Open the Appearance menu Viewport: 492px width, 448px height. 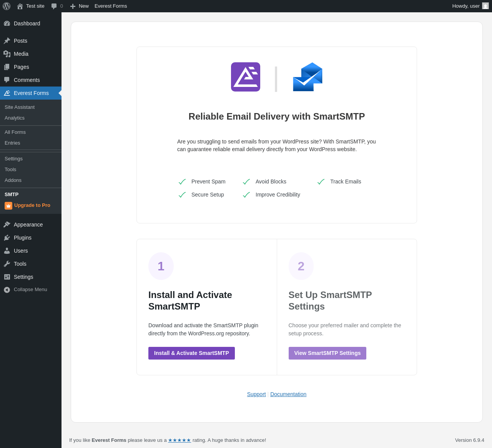[31, 225]
